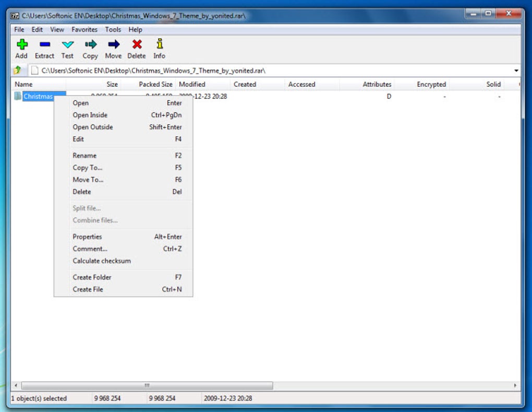Sort by the Name column header
Image resolution: width=532 pixels, height=412 pixels.
point(23,84)
